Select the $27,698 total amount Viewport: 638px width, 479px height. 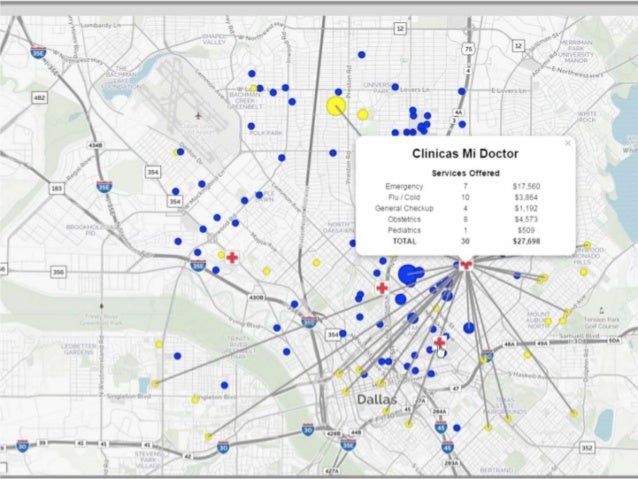(x=526, y=241)
